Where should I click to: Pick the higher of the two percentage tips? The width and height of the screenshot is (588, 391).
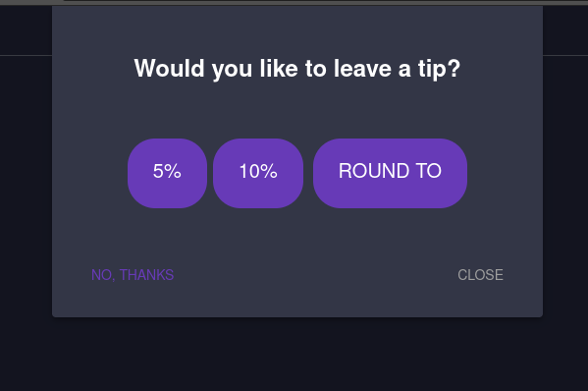[x=258, y=173]
